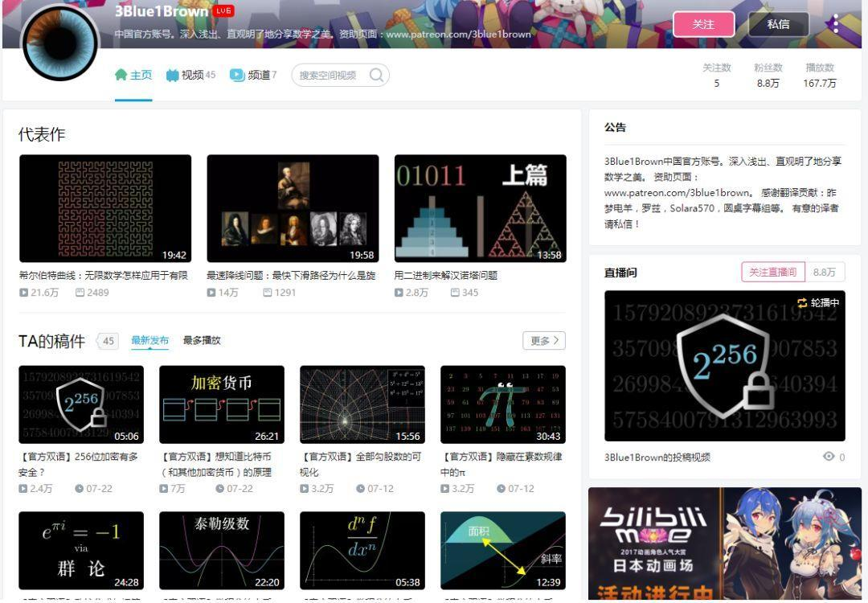Open the 加密货币 video thumbnail

(222, 404)
